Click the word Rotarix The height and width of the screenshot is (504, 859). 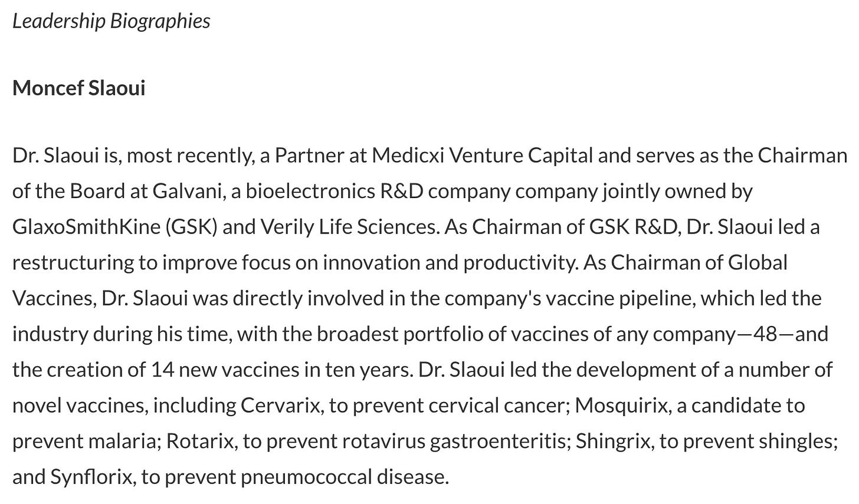click(x=201, y=441)
